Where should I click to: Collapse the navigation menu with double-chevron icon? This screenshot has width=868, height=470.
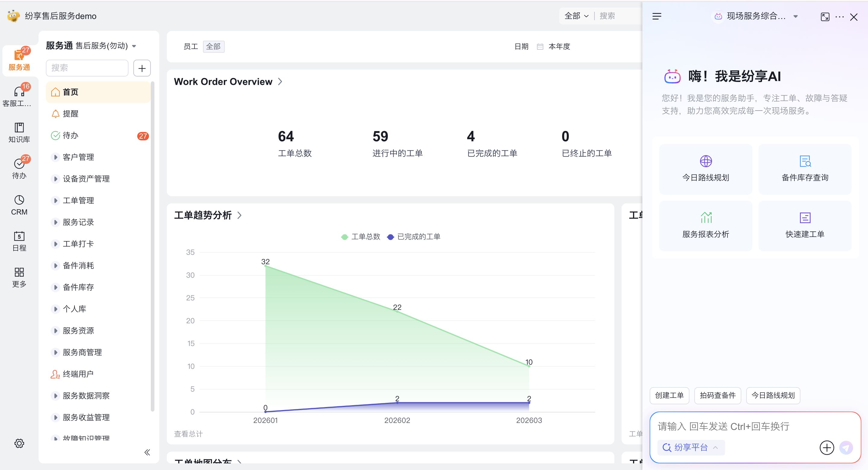click(147, 452)
